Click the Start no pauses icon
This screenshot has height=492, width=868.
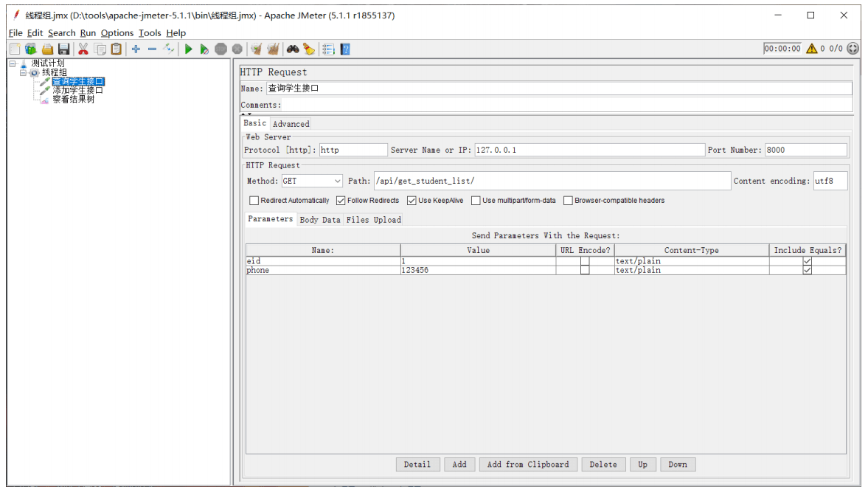204,49
